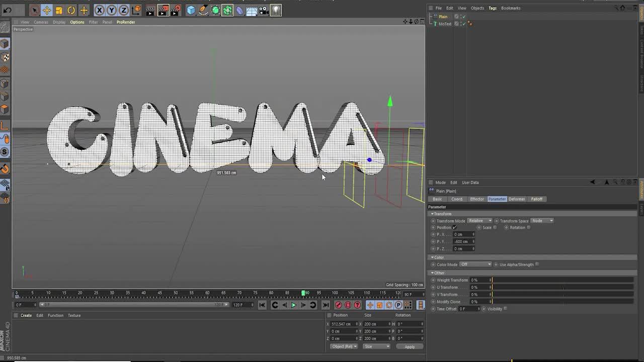644x362 pixels.
Task: Open Object (Rel) coordinate dropdown
Action: 344,346
